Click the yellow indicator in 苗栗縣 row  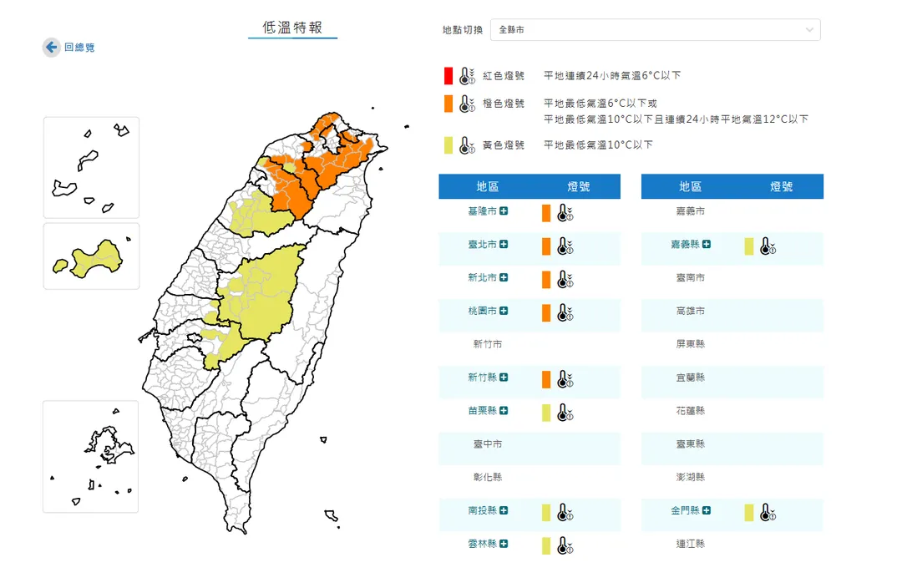pos(546,413)
